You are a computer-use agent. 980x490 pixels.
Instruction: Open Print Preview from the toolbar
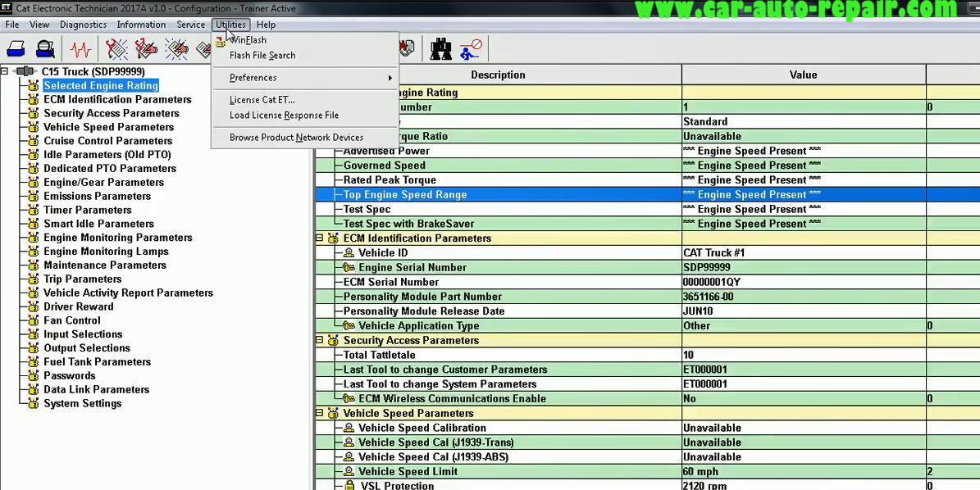click(x=45, y=48)
